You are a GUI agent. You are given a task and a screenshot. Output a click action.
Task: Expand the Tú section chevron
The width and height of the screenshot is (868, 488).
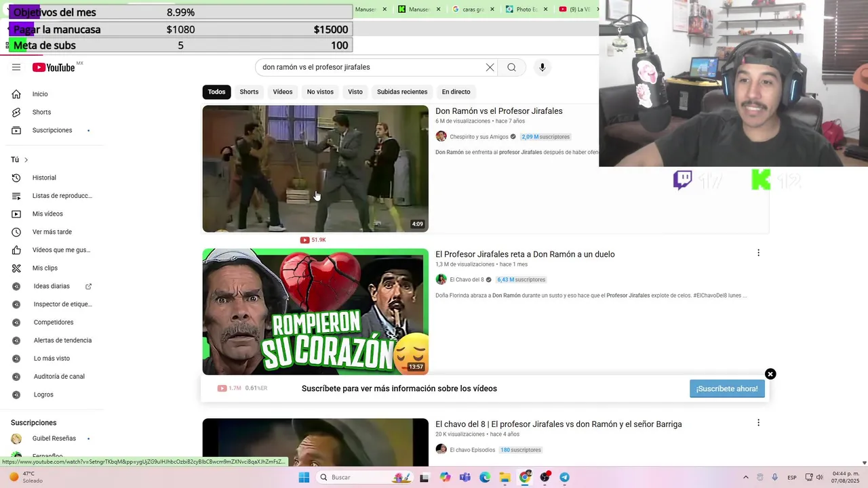[26, 160]
